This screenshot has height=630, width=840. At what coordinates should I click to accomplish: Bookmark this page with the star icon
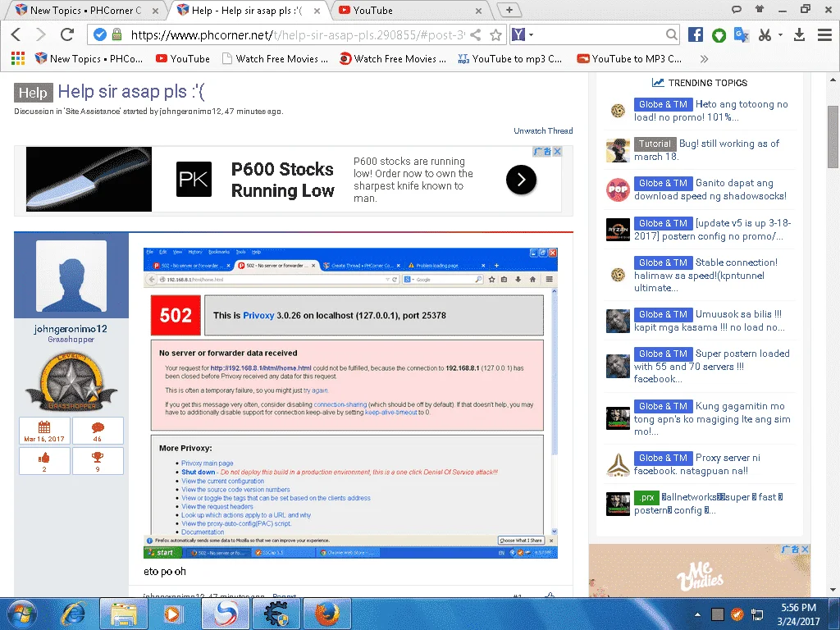click(496, 34)
